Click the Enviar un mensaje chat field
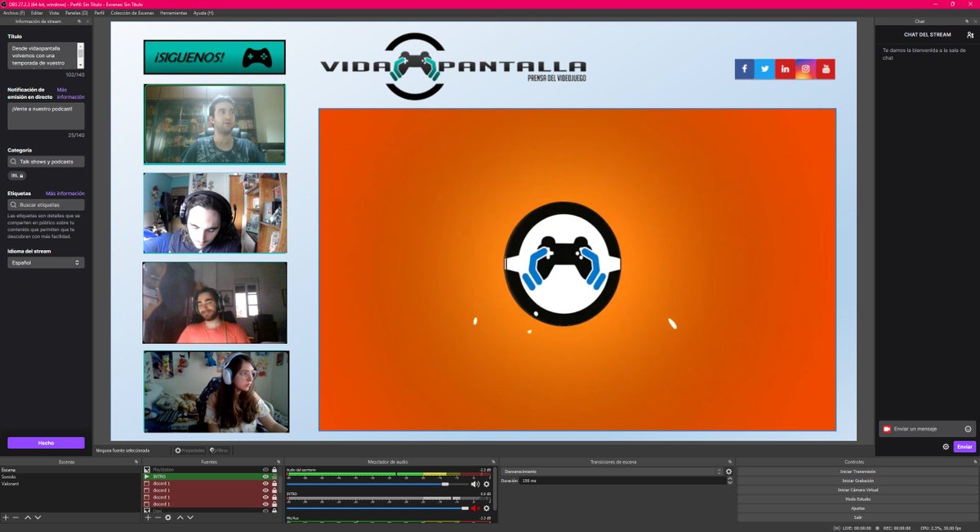Screen dimensions: 980x532 (927, 429)
